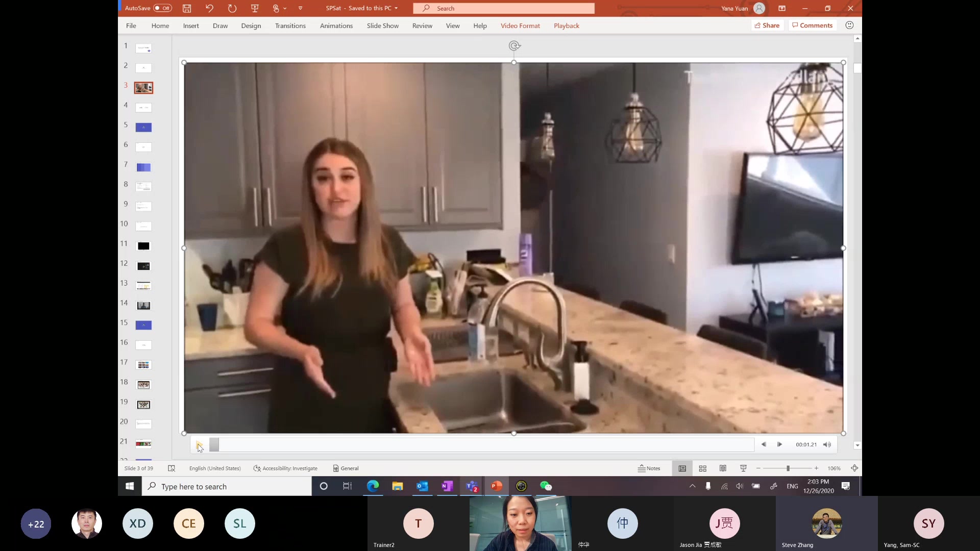Screen dimensions: 980x551
Task: Click the Undo arrow icon
Action: click(209, 8)
